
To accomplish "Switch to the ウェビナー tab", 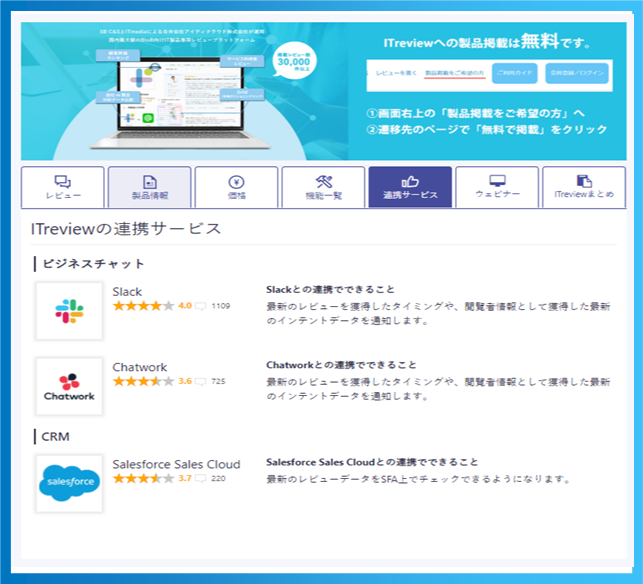I will point(497,187).
